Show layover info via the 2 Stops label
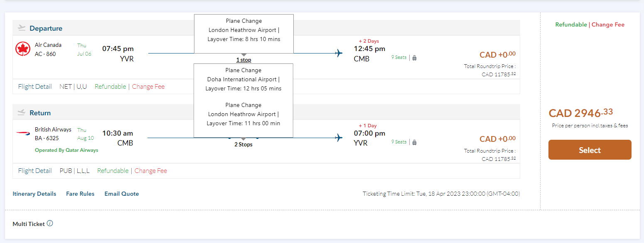644x243 pixels. coord(243,145)
